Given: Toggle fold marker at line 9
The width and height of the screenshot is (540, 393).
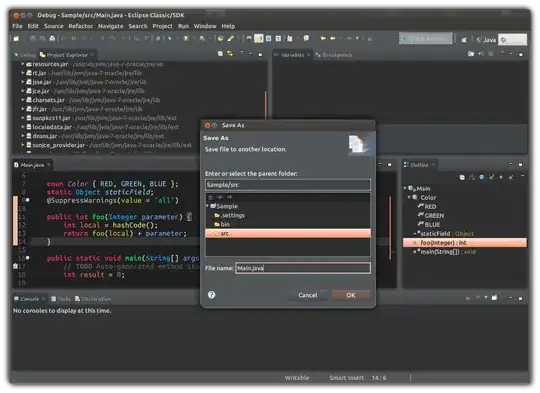Looking at the screenshot, I should 28,200.
